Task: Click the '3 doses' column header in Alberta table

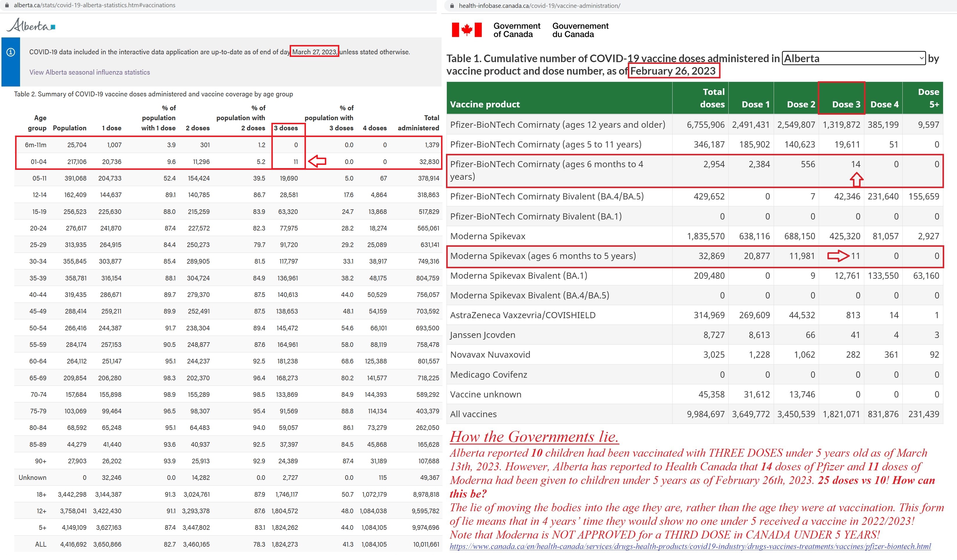Action: 286,128
